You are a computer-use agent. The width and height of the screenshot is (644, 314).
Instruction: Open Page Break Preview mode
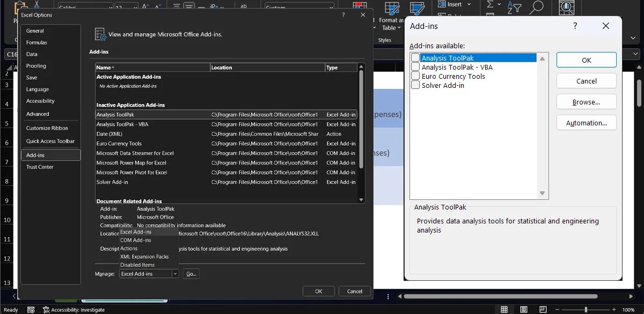coord(543,309)
